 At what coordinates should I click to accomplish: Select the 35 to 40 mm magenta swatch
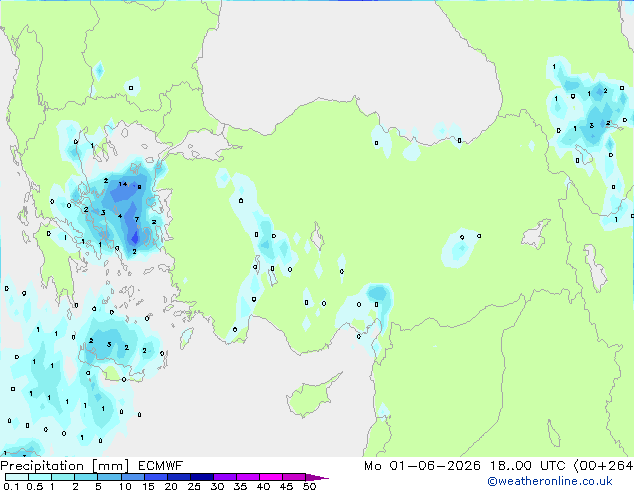click(248, 477)
